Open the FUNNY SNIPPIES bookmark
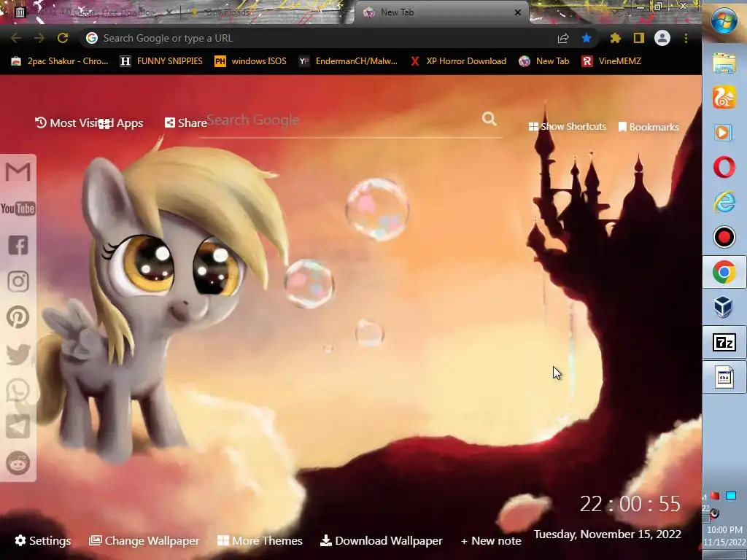This screenshot has height=560, width=747. point(161,61)
